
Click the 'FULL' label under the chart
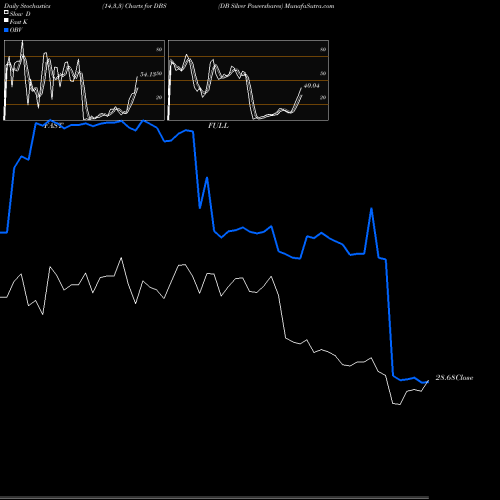218,126
